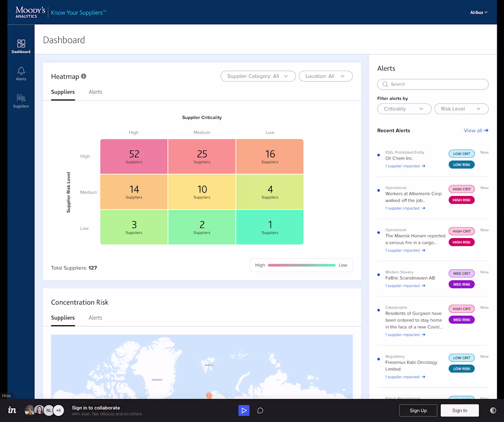Hide the collaboration bar using the Hide tab
Viewport: 504px width, 422px height.
(x=6, y=395)
